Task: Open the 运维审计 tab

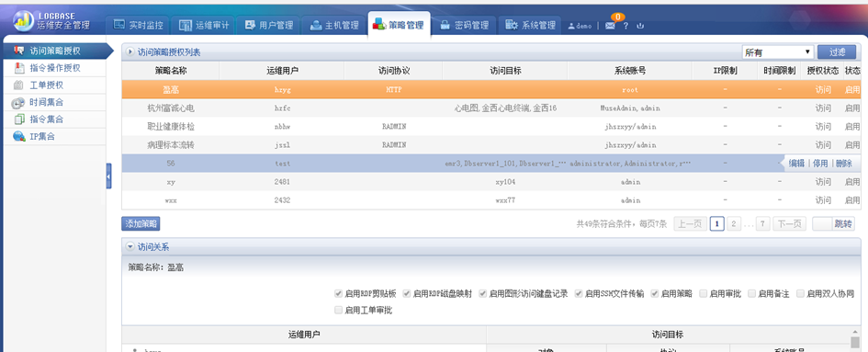Action: coord(204,25)
